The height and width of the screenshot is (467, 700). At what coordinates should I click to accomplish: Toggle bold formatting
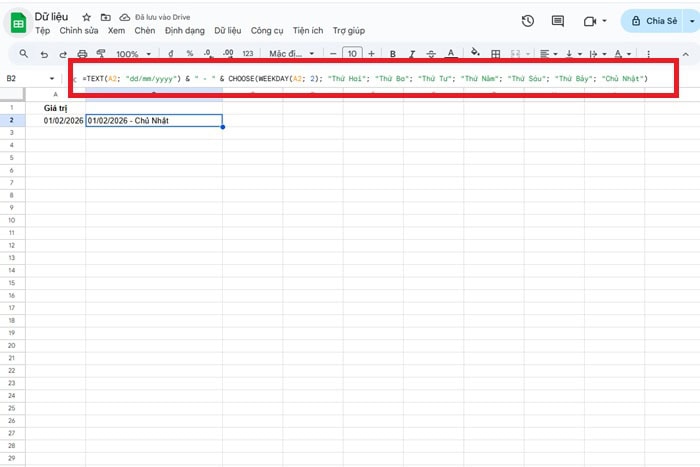click(392, 54)
